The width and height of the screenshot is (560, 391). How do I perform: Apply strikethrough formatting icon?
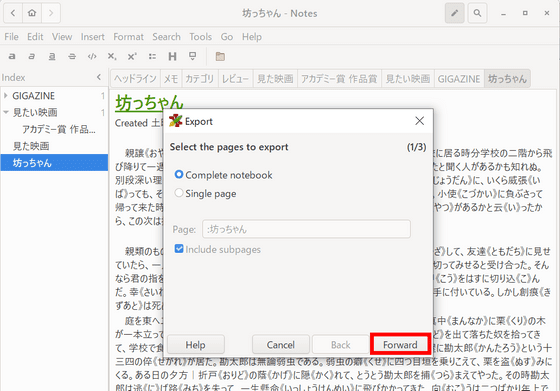[72, 56]
